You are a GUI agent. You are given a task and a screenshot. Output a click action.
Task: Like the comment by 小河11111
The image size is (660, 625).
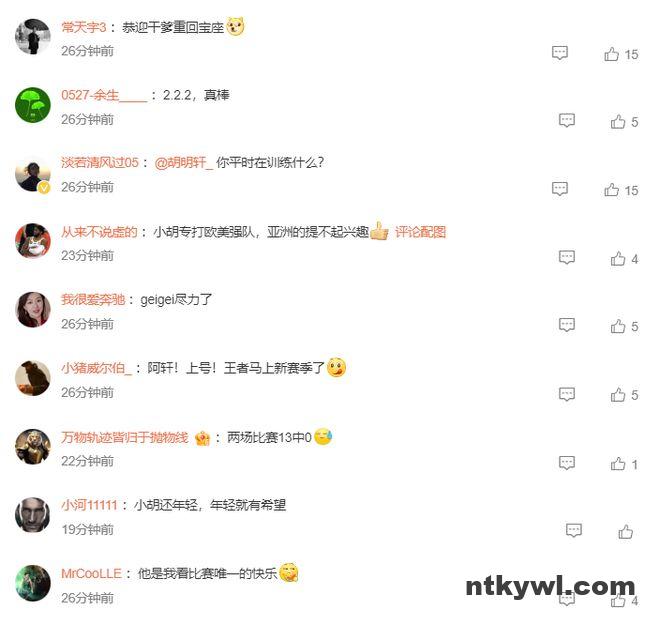coord(625,532)
